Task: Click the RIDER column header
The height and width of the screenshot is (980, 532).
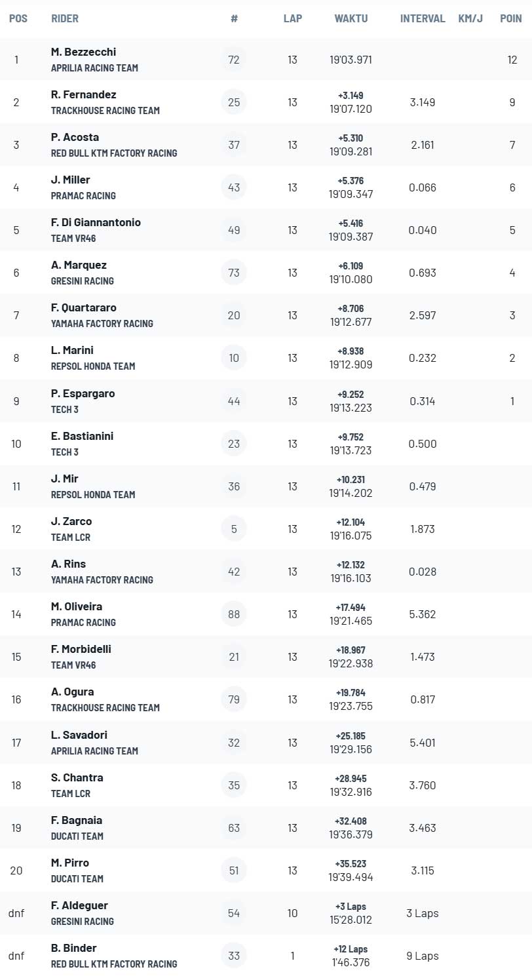Action: 65,18
